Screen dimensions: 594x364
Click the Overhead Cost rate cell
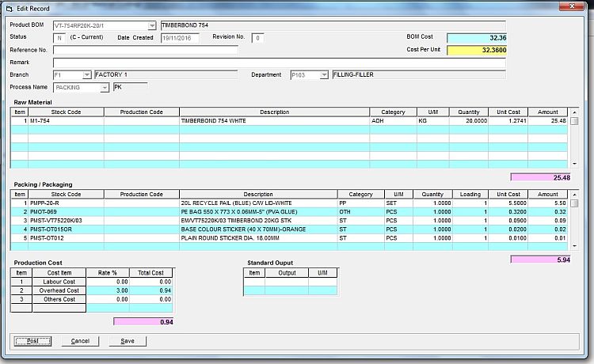[x=108, y=290]
